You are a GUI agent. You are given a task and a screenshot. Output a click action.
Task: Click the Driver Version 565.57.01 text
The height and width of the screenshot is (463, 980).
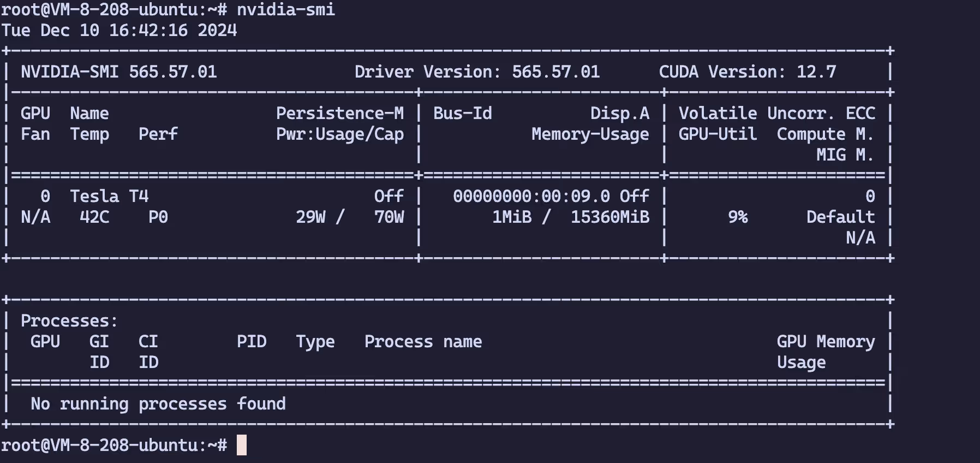[x=477, y=72]
